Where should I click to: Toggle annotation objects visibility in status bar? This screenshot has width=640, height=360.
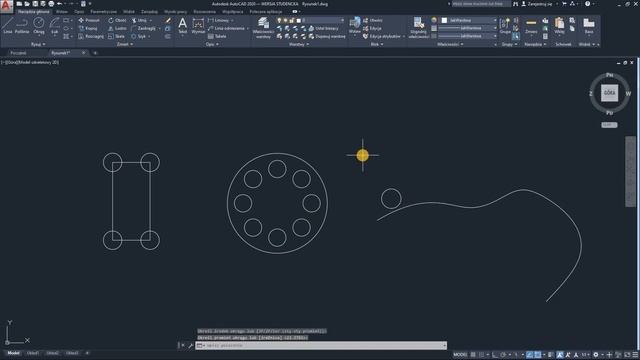coord(560,355)
